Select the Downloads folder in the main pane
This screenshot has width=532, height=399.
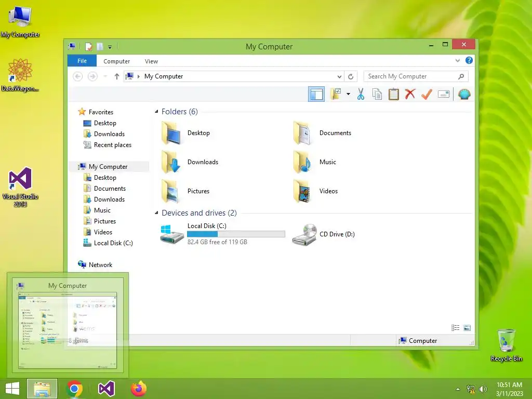coord(190,162)
